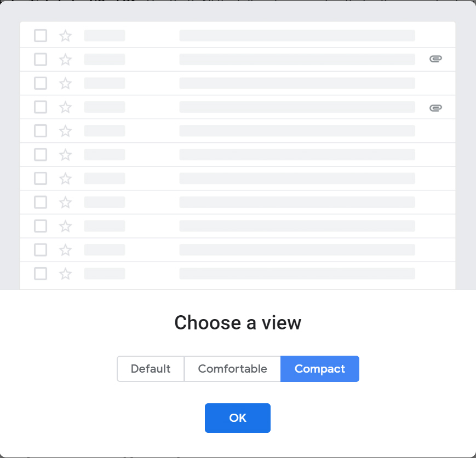Check the fourth email's checkbox
476x458 pixels.
pos(40,107)
